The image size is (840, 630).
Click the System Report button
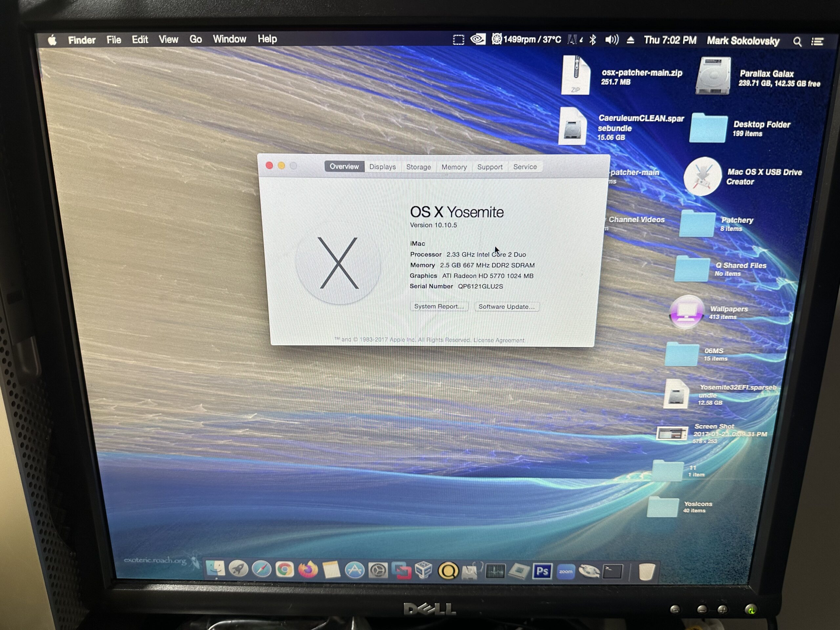(x=439, y=306)
